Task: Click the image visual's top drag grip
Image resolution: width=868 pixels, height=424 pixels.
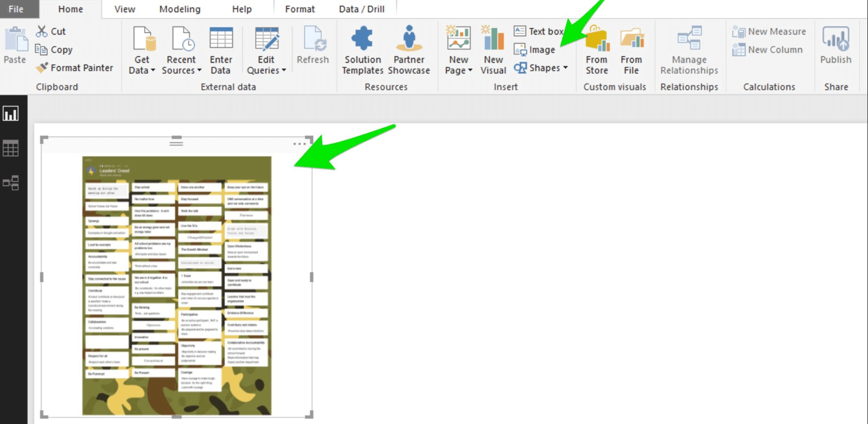Action: (176, 143)
